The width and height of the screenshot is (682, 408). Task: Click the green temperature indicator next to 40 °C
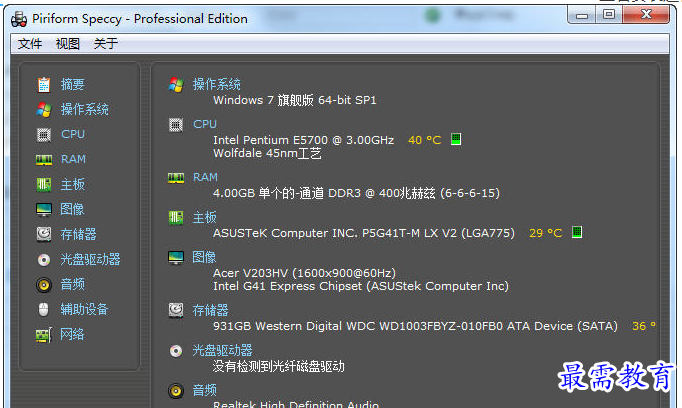click(456, 139)
